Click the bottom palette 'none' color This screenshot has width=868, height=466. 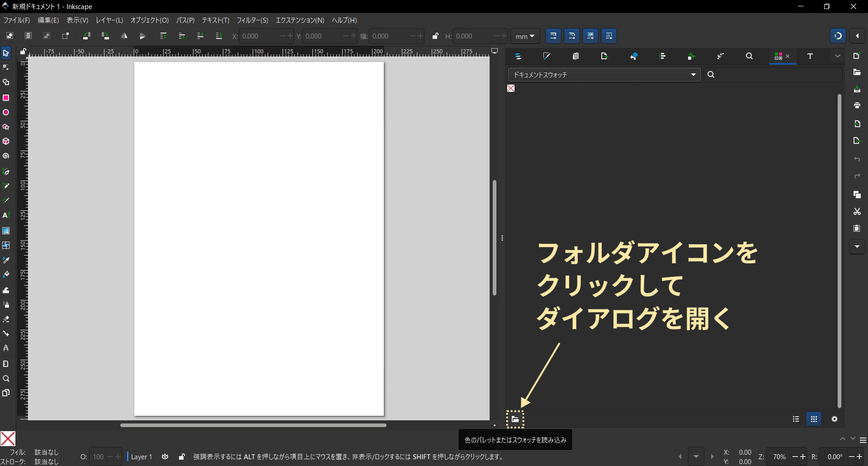(8, 438)
